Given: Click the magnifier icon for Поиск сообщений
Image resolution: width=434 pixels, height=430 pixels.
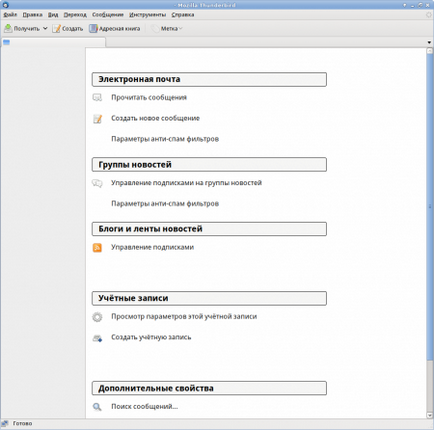Looking at the screenshot, I should (97, 407).
